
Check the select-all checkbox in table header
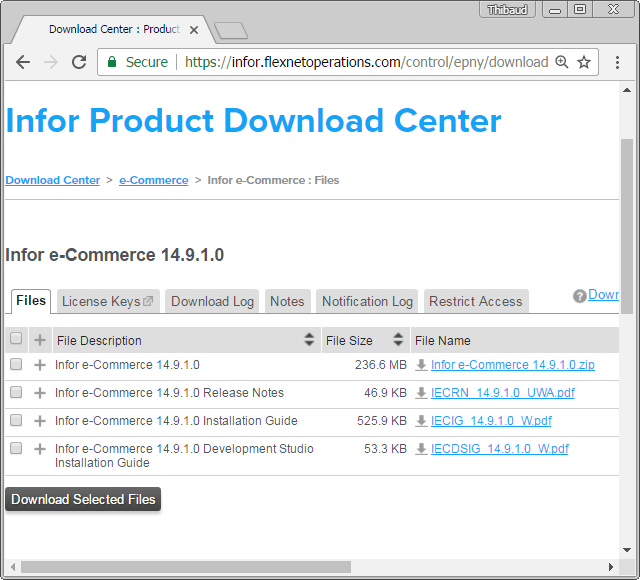point(16,339)
